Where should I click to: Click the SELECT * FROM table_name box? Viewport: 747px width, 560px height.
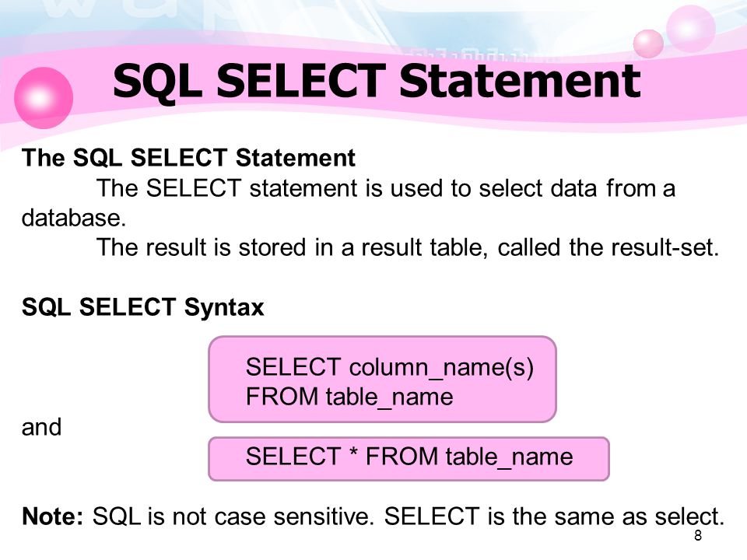(x=409, y=459)
